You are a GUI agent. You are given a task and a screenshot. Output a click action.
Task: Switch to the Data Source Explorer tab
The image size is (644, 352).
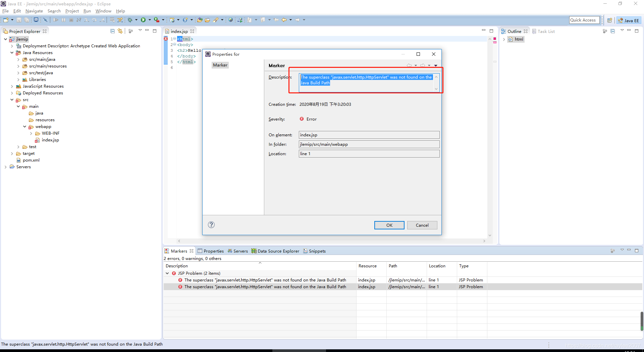pos(275,251)
